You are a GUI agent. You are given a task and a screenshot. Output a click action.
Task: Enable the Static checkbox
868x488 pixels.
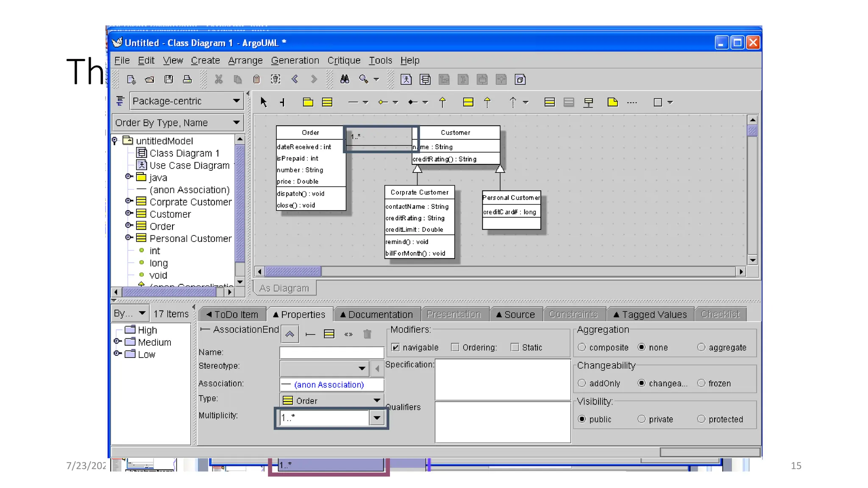tap(515, 347)
